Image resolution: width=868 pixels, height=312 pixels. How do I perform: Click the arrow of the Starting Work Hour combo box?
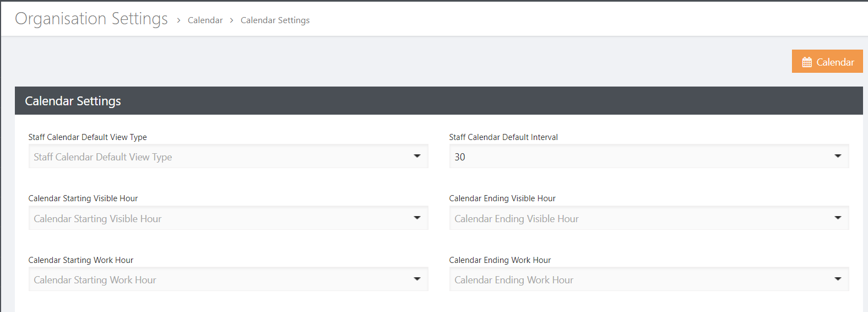(x=417, y=279)
